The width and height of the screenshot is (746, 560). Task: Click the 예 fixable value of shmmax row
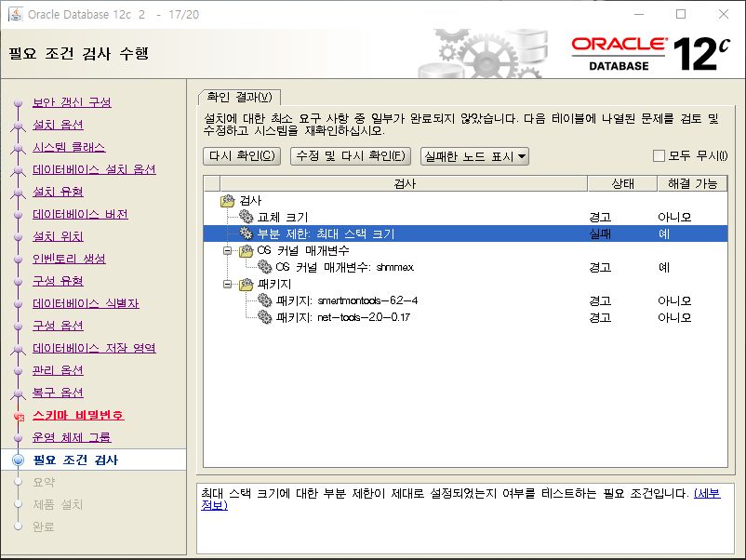click(664, 267)
